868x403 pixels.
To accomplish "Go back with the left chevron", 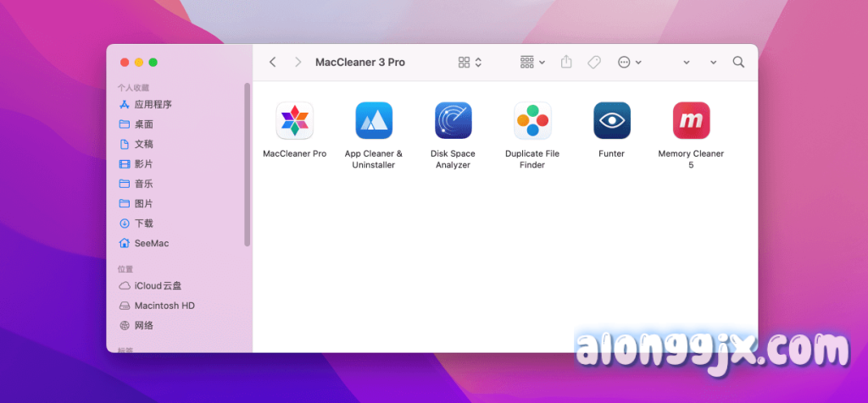I will point(272,63).
